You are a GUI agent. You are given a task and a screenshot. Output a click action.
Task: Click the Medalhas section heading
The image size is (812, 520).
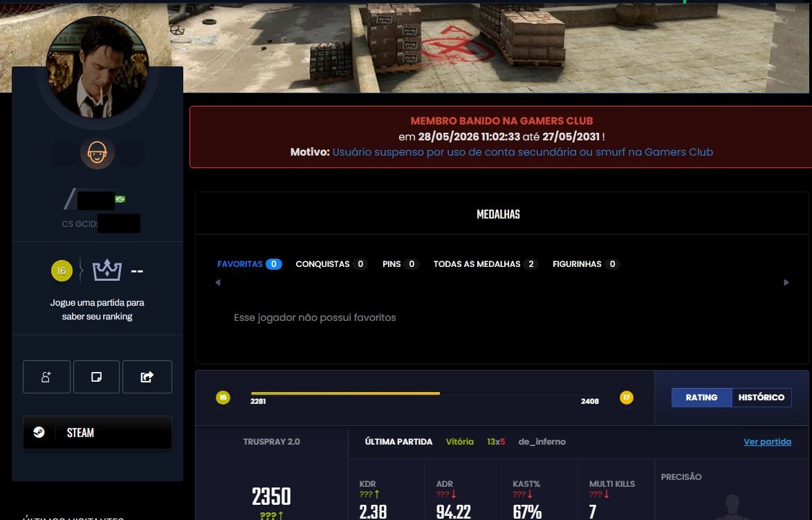[498, 214]
